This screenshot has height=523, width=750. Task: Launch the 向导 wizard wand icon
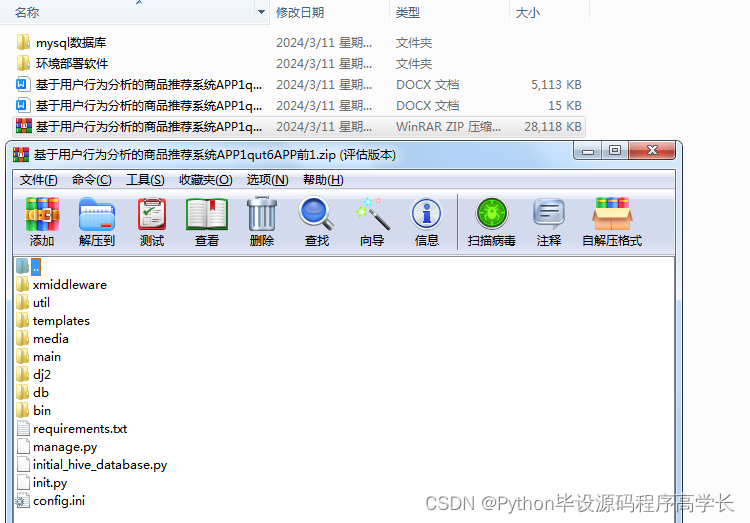(x=372, y=214)
